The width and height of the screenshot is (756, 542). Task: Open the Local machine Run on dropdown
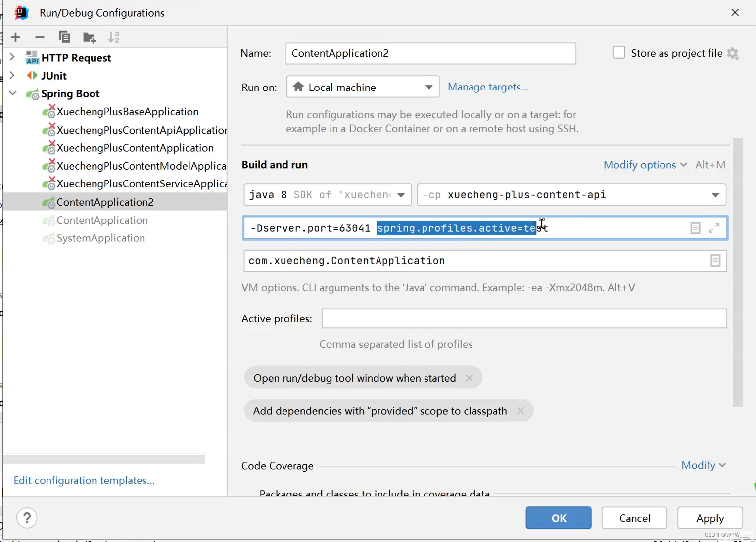363,87
